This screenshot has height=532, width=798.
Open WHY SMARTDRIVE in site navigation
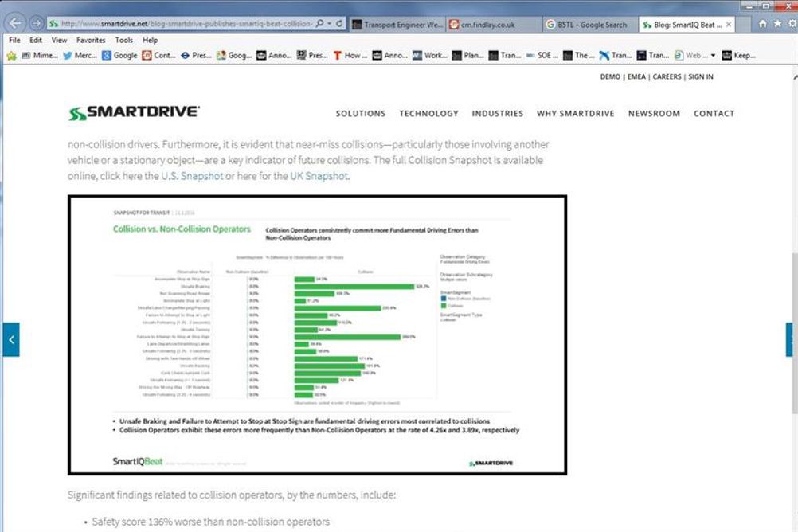click(x=575, y=114)
